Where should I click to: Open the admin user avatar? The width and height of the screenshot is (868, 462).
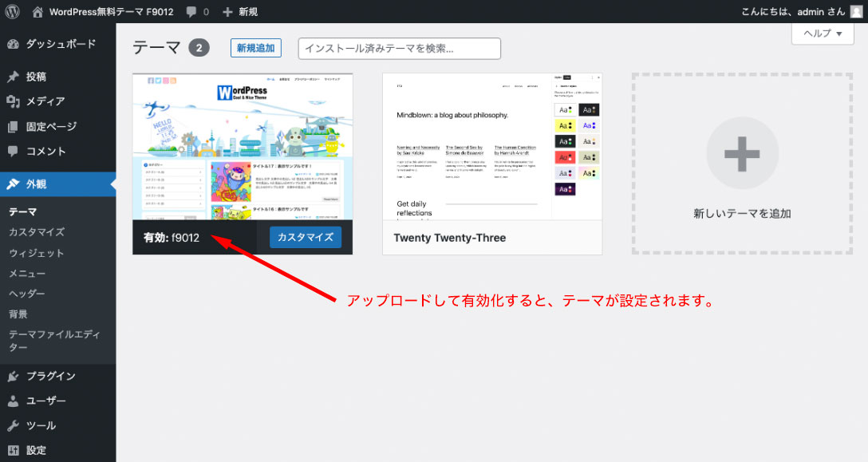point(855,11)
